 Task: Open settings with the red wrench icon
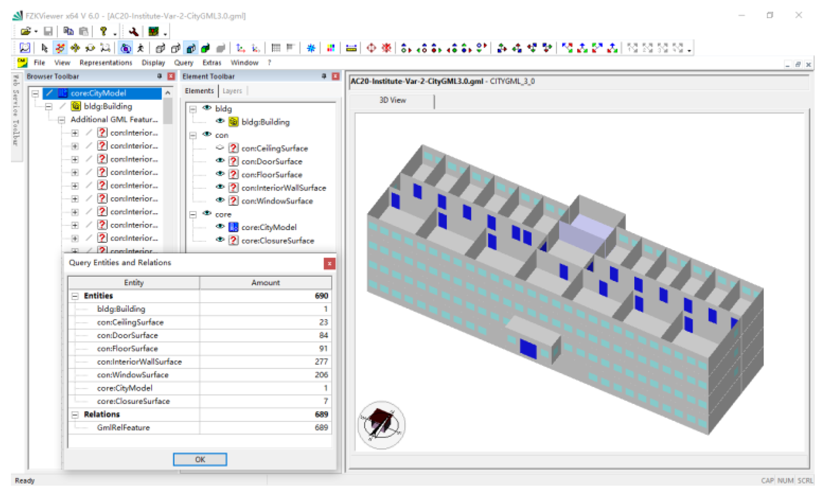coord(133,31)
